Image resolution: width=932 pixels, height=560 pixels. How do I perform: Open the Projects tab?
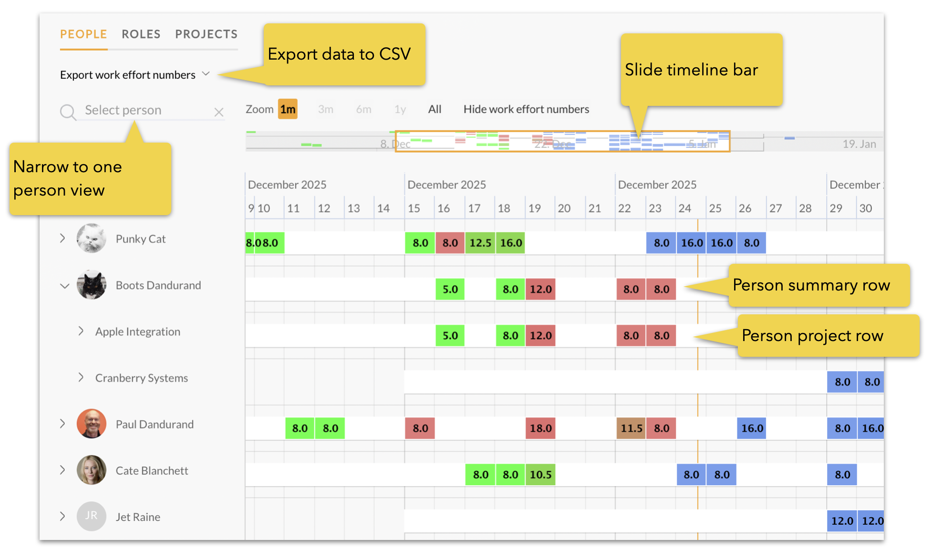point(206,34)
